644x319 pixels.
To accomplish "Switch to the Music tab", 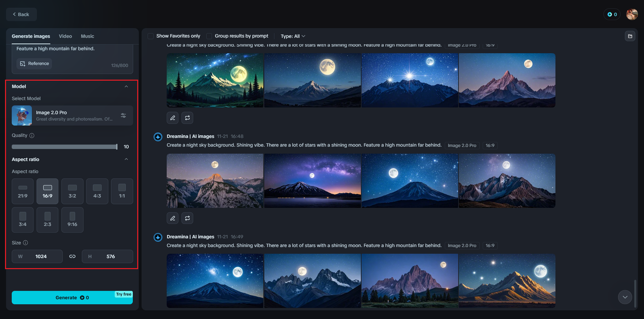I will click(x=88, y=36).
